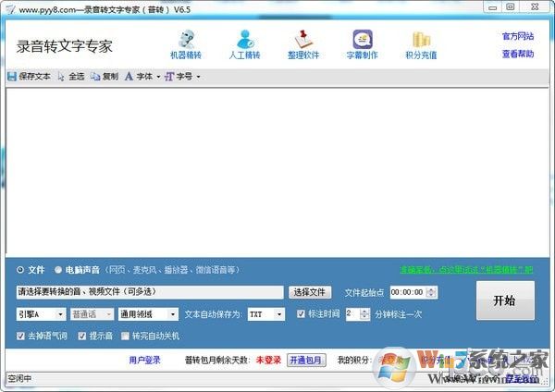The image size is (555, 392).
Task: Click the 普转包月剩余天数 label
Action: coord(217,361)
